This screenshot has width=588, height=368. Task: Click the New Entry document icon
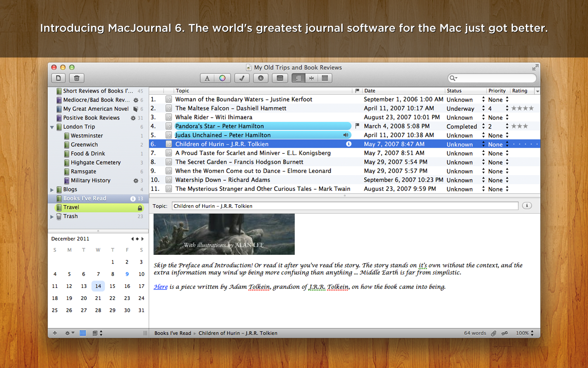click(x=58, y=78)
